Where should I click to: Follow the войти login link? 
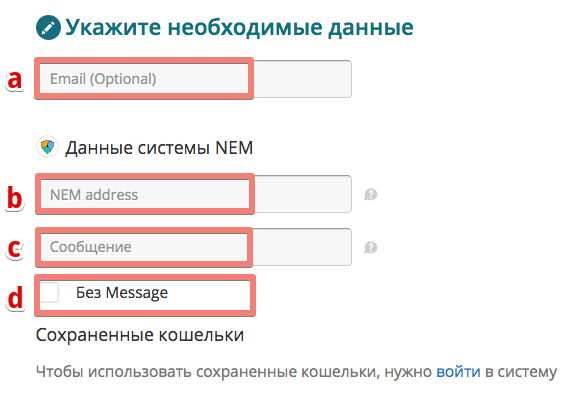[458, 372]
